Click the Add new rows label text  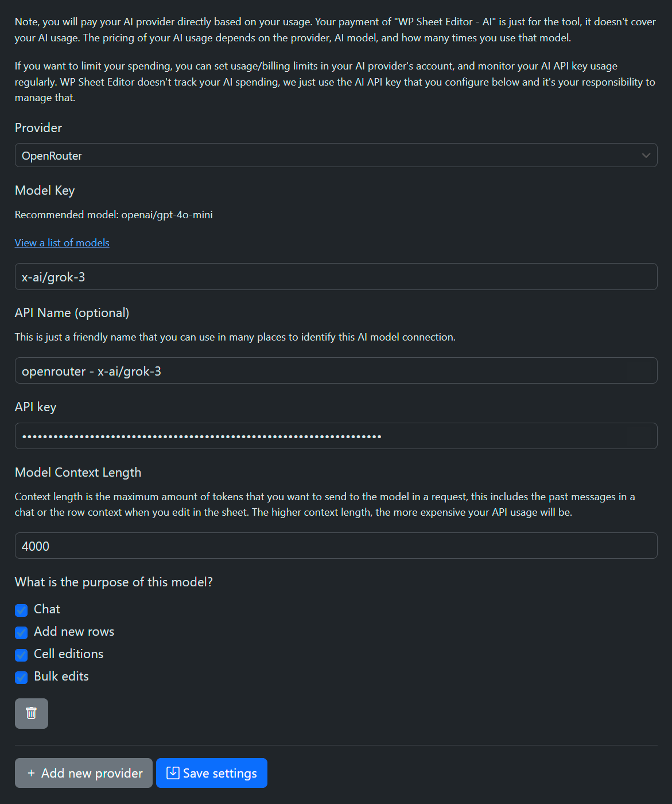click(x=74, y=632)
